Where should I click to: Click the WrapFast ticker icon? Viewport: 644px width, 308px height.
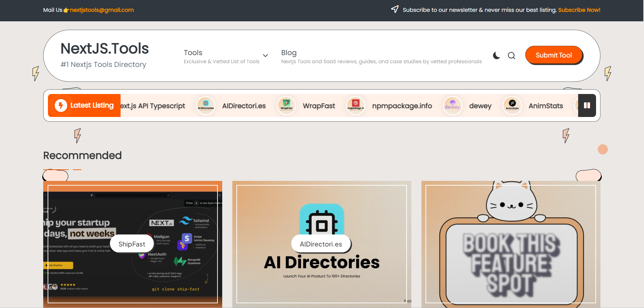(x=286, y=106)
